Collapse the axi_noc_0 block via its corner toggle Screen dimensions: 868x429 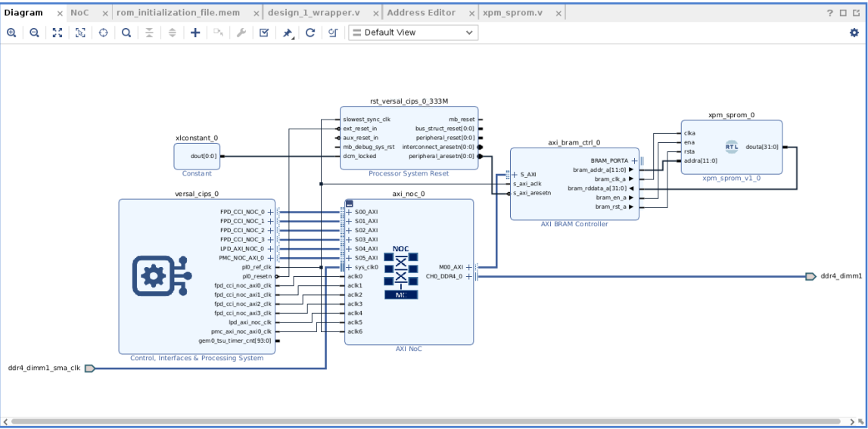350,204
